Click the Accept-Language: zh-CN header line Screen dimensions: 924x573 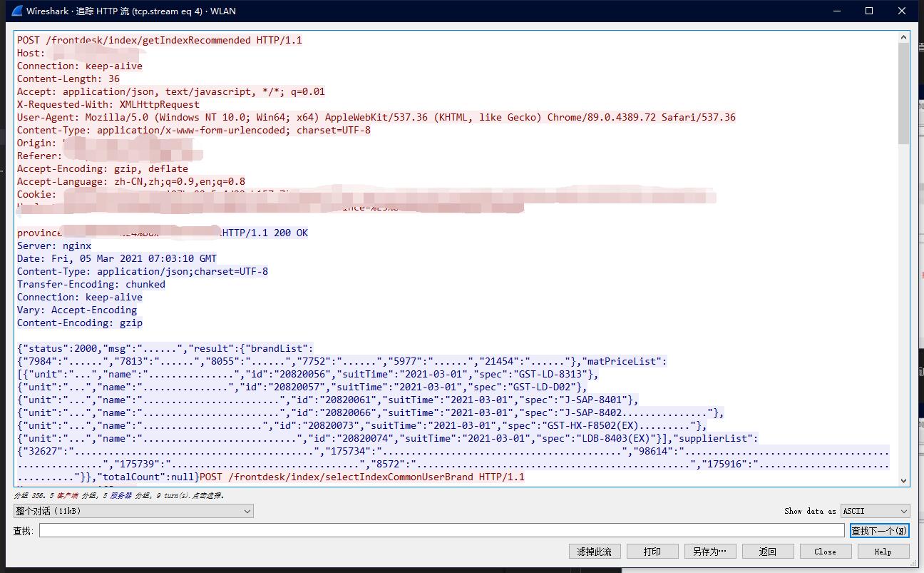pyautogui.click(x=131, y=181)
